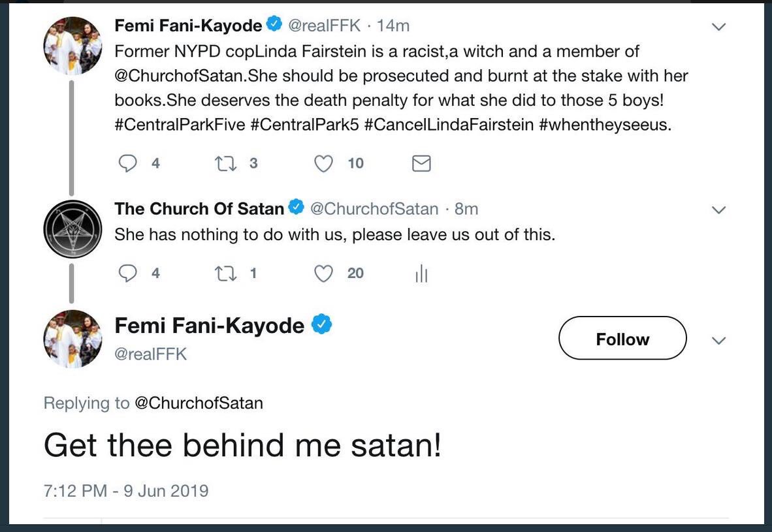Image resolution: width=772 pixels, height=532 pixels.
Task: Like The Church Of Satan's reply
Action: (x=324, y=274)
